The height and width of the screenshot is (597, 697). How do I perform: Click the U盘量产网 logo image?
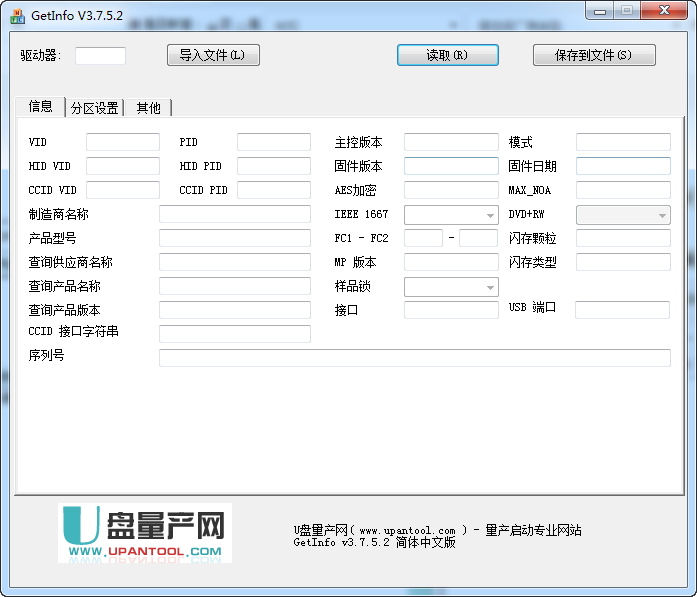(x=145, y=533)
